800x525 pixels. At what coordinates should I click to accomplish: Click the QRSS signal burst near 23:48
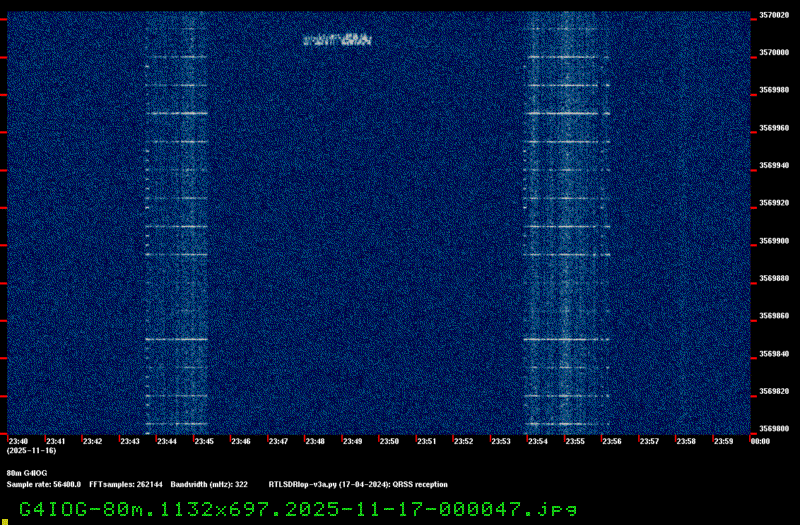click(337, 39)
